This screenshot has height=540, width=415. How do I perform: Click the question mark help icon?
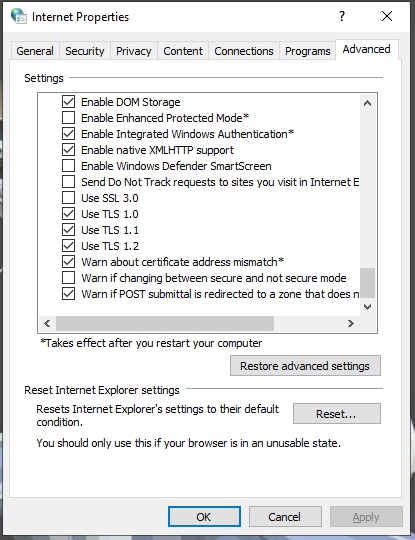point(341,16)
